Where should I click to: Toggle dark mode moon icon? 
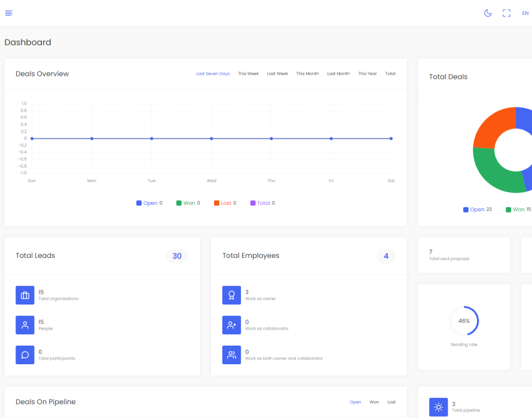point(488,13)
